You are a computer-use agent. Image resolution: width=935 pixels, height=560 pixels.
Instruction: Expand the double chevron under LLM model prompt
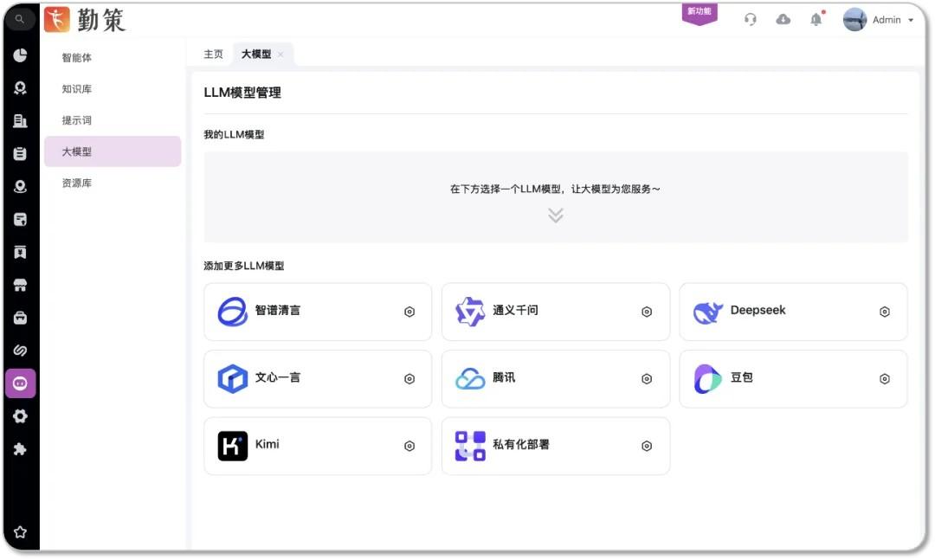click(555, 215)
